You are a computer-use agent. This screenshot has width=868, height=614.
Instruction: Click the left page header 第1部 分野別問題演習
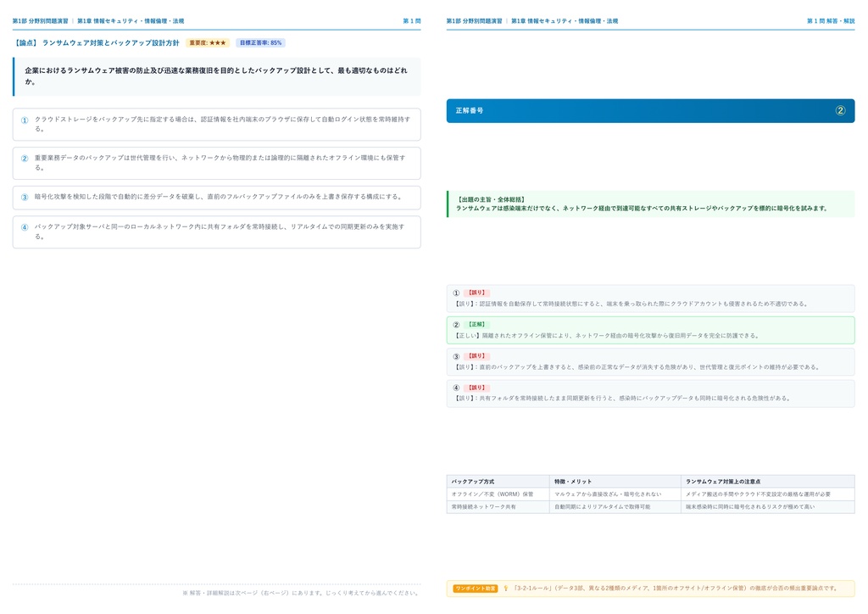pos(41,21)
